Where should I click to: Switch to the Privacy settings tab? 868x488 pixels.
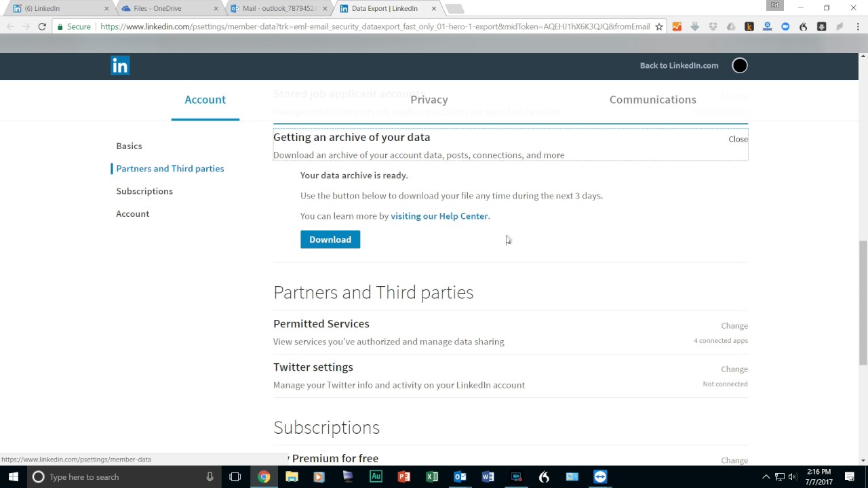click(429, 100)
